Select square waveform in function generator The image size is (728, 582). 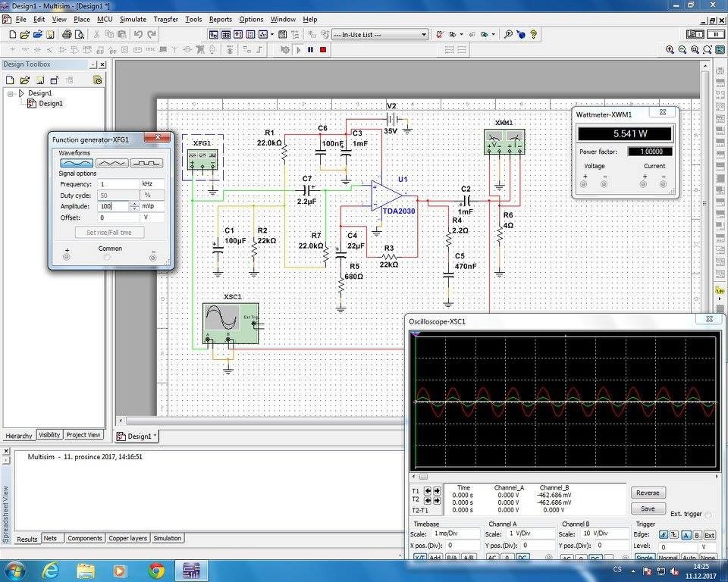(146, 163)
